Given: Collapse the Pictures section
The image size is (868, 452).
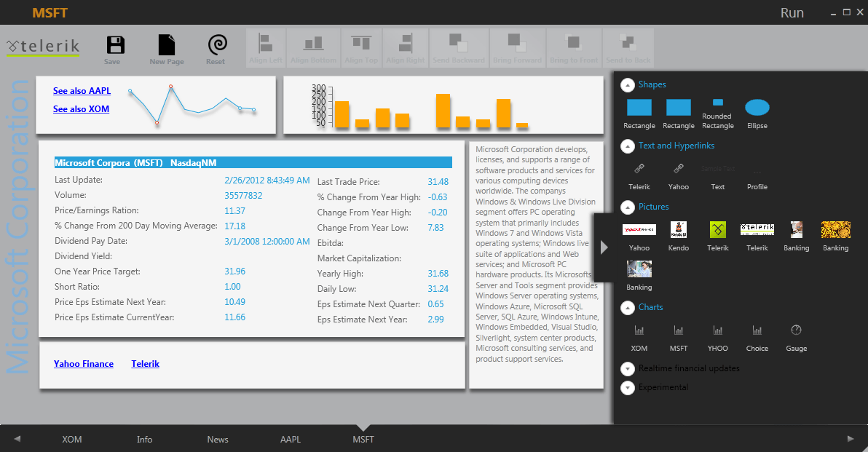Looking at the screenshot, I should click(x=628, y=207).
